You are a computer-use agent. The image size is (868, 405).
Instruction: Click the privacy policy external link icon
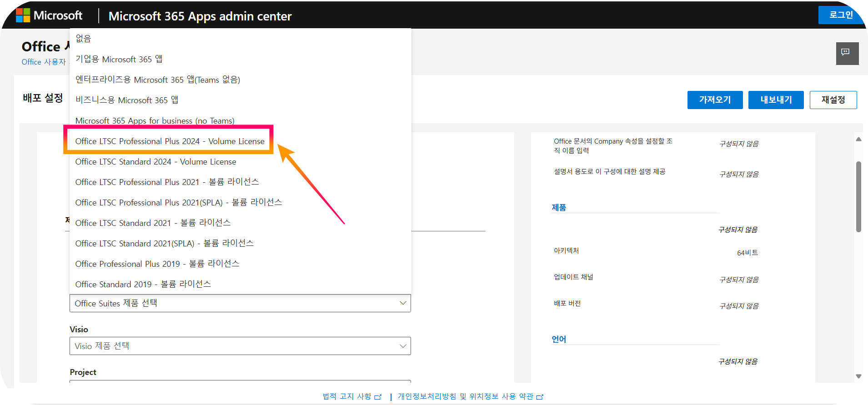click(x=540, y=397)
